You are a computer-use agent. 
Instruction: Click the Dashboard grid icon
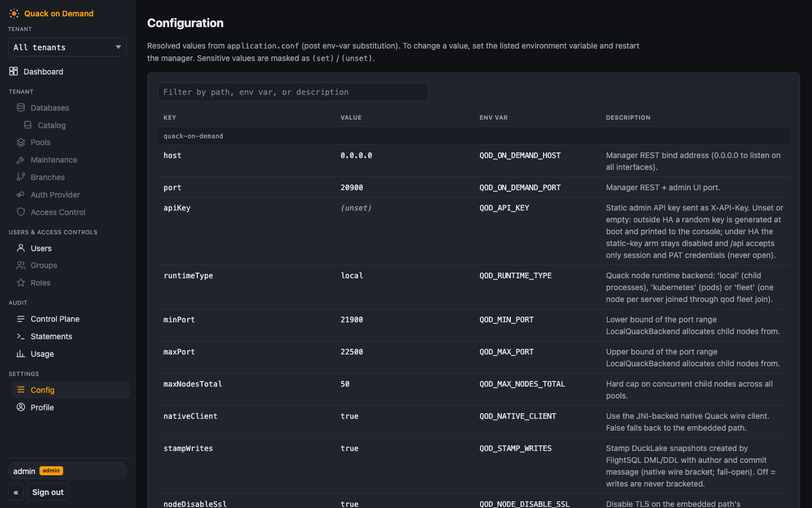(x=14, y=71)
